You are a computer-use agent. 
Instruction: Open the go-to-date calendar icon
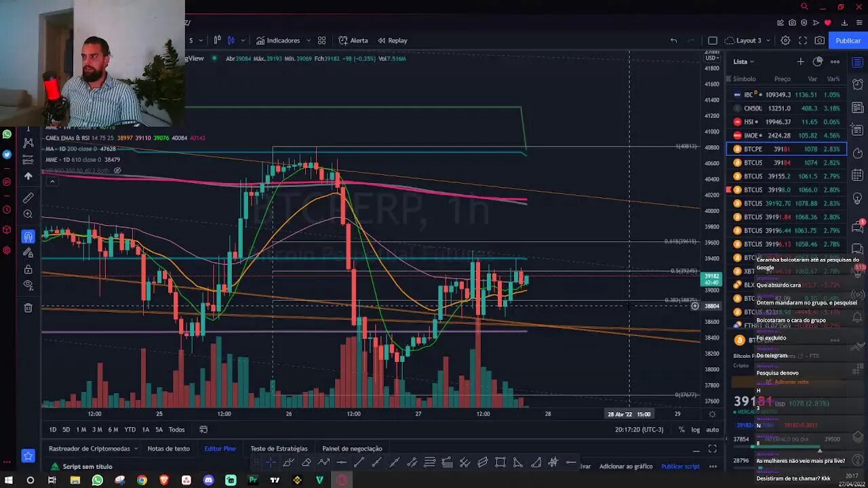(x=203, y=430)
